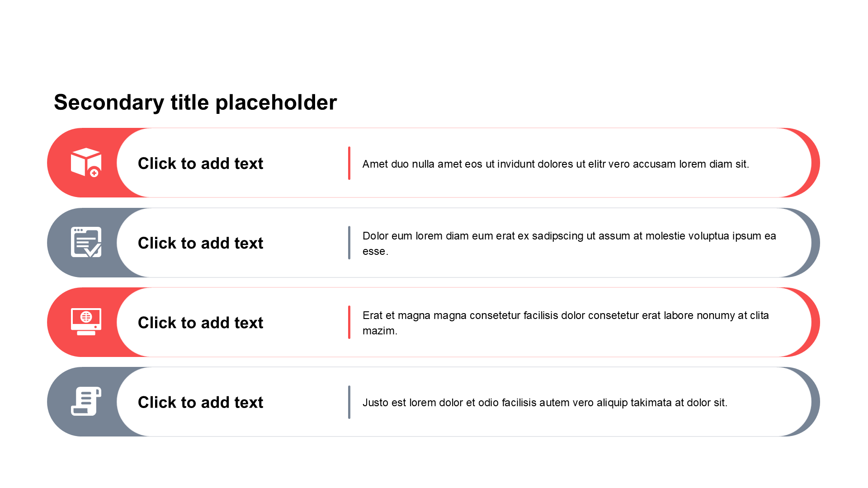
Task: Select second row 'Click to add text' heading
Action: pos(200,243)
